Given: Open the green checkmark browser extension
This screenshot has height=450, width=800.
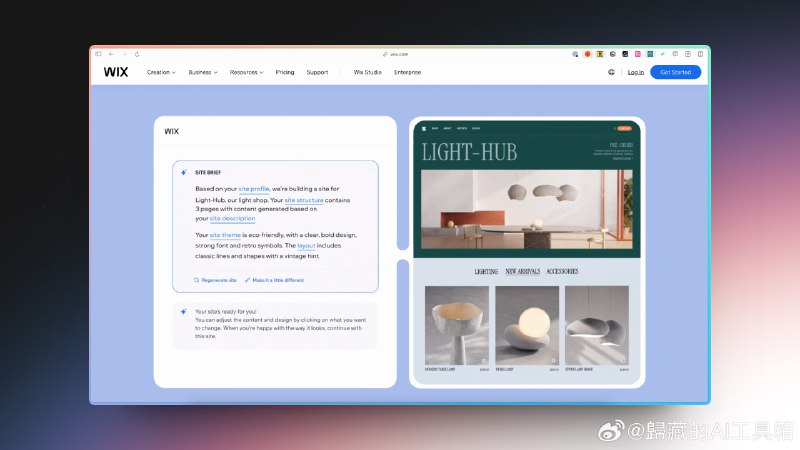Looking at the screenshot, I should click(662, 54).
